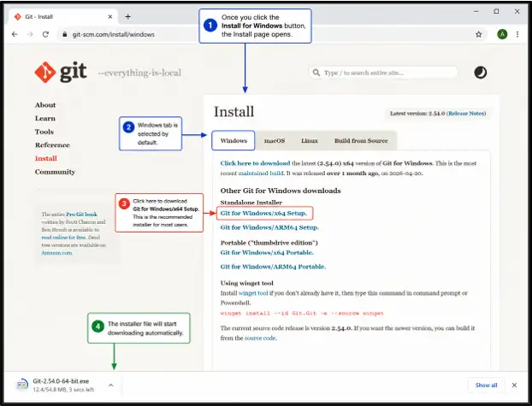Screen dimensions: 532x406
Task: Open the About page from sidebar
Action: pos(45,105)
